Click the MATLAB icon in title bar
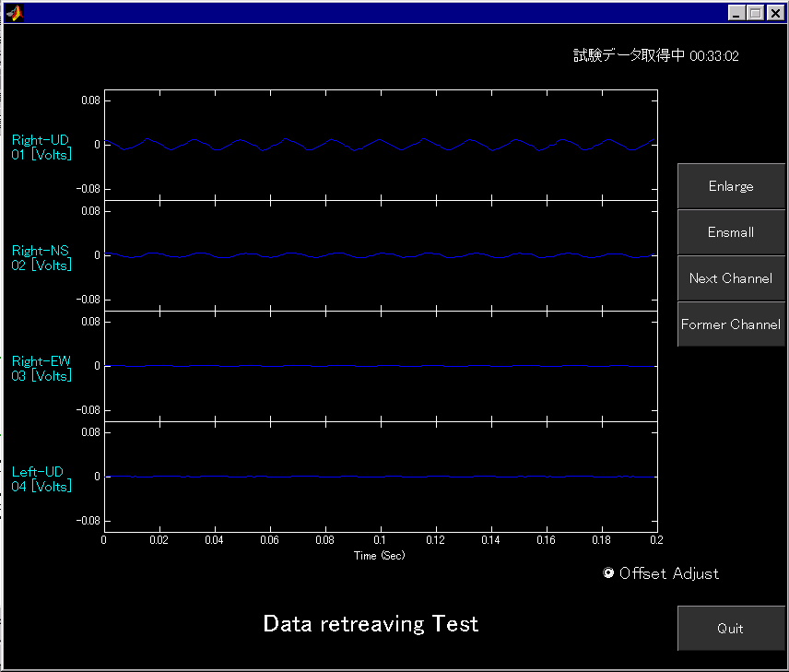This screenshot has height=672, width=789. [15, 13]
